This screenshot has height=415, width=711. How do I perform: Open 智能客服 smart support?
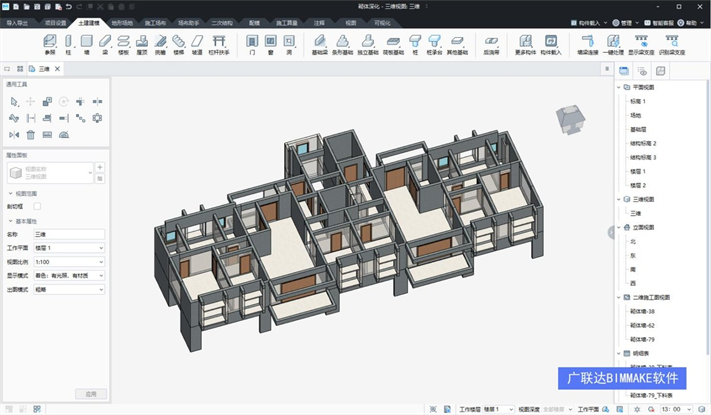coord(659,23)
